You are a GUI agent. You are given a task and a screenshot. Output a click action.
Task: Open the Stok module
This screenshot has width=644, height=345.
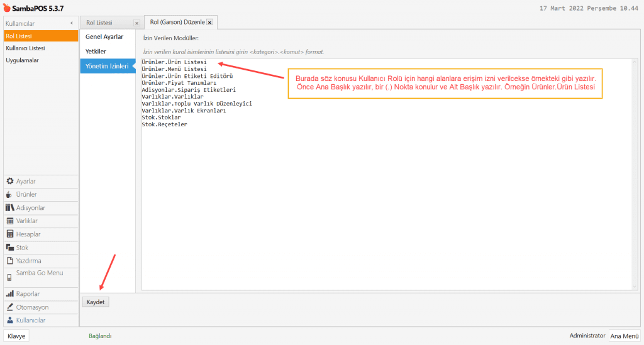coord(41,248)
